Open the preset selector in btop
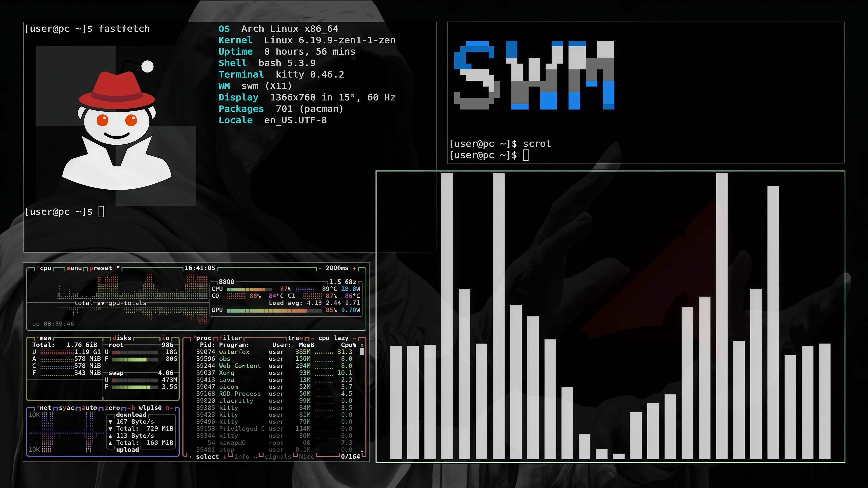Viewport: 868px width, 488px height. (x=101, y=268)
